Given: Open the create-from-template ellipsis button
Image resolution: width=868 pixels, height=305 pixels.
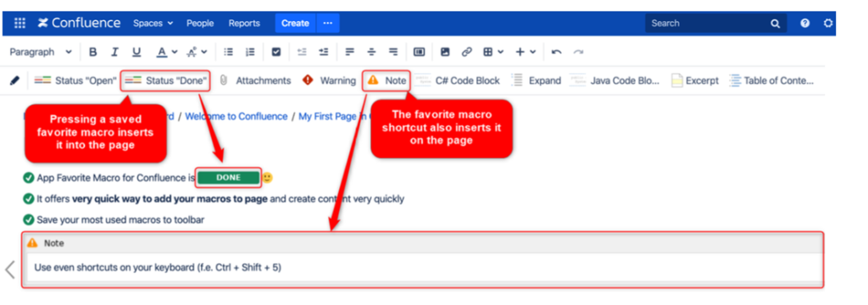Looking at the screenshot, I should point(328,23).
